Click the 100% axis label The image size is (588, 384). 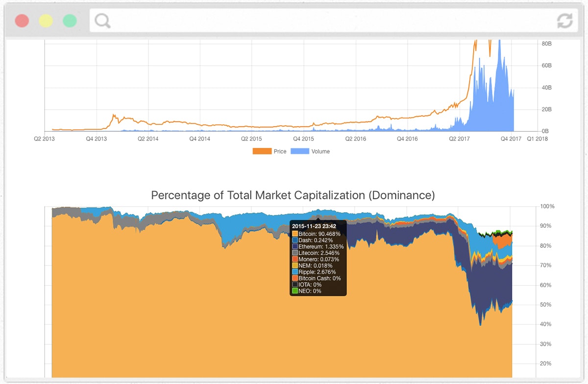[x=547, y=206]
